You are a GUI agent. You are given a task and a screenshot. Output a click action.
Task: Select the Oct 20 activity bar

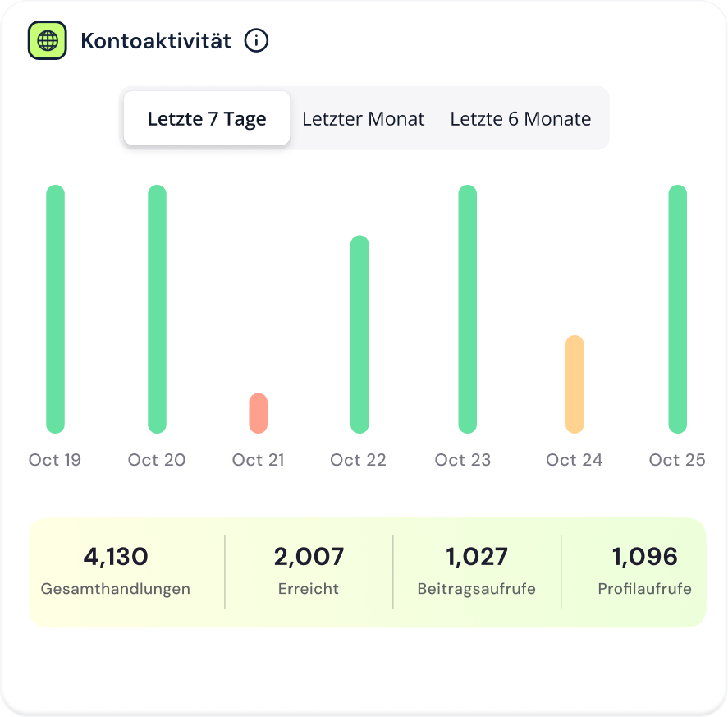(x=157, y=309)
